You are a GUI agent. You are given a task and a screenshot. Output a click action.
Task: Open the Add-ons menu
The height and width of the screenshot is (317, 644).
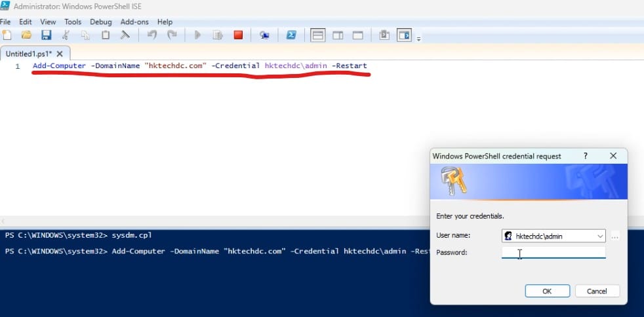click(134, 22)
